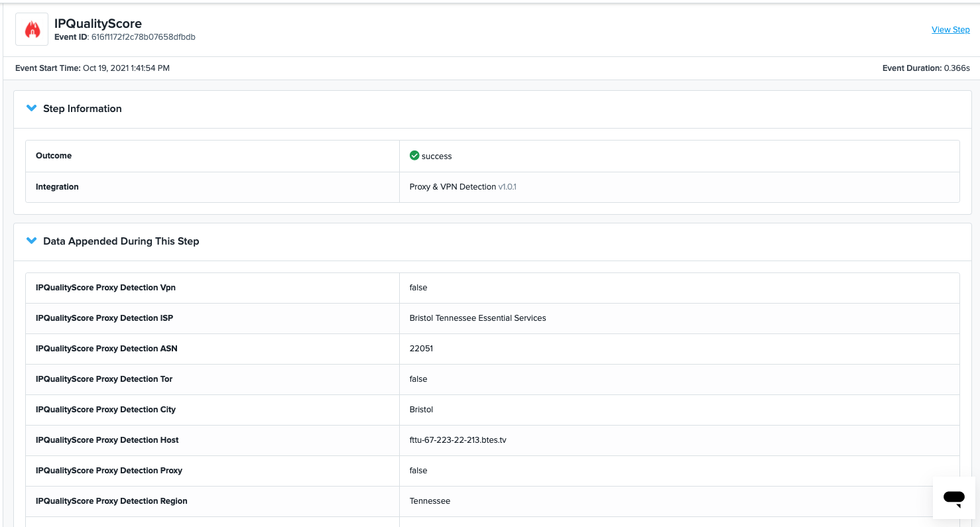The height and width of the screenshot is (527, 980).
Task: Click the ASN value 22051
Action: pos(421,349)
